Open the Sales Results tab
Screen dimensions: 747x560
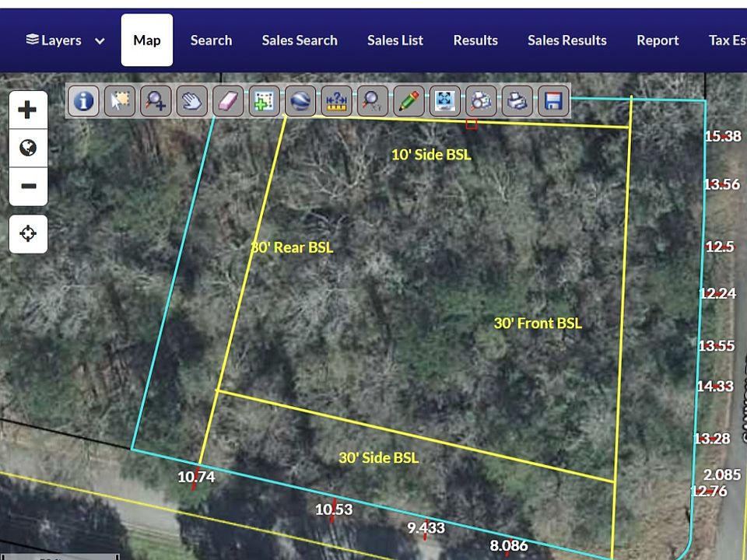pos(567,40)
